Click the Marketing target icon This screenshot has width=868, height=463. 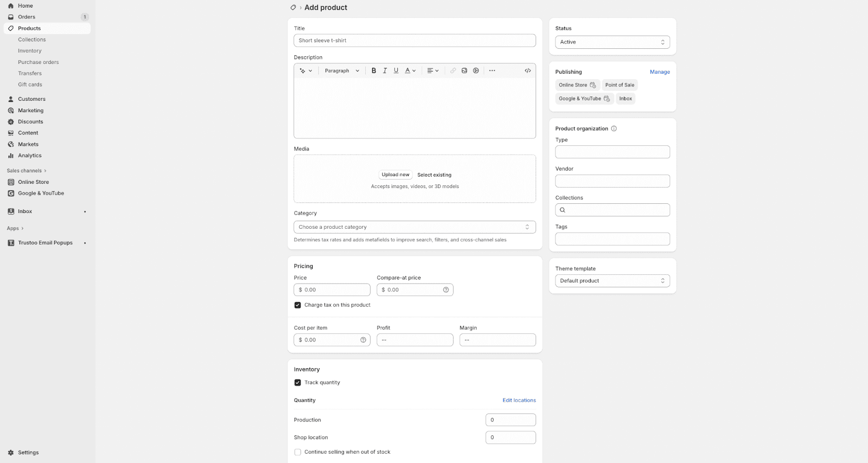pos(11,111)
